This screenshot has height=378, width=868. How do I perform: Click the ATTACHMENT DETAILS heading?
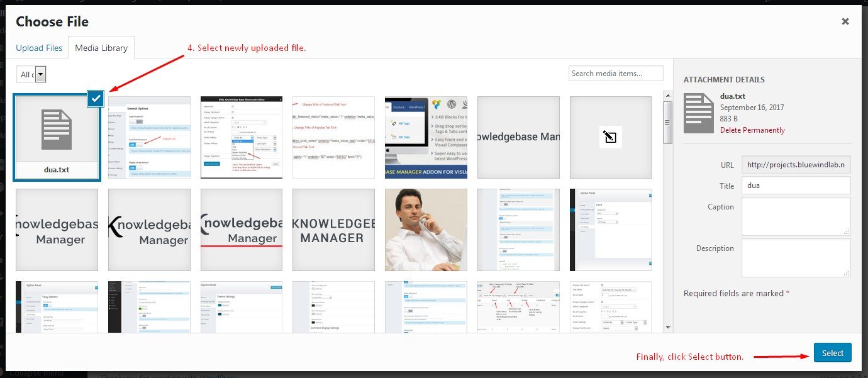(724, 80)
